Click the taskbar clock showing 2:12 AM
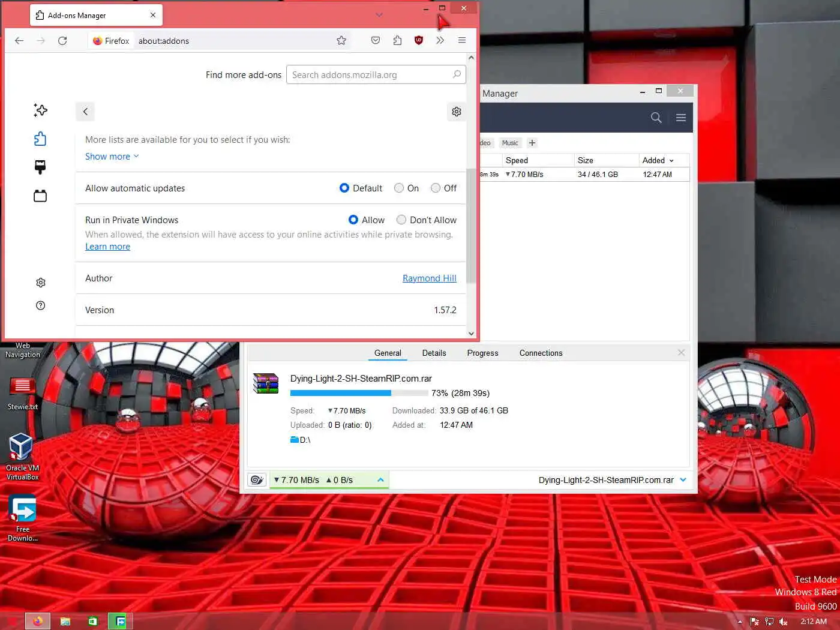This screenshot has height=630, width=840. [813, 622]
